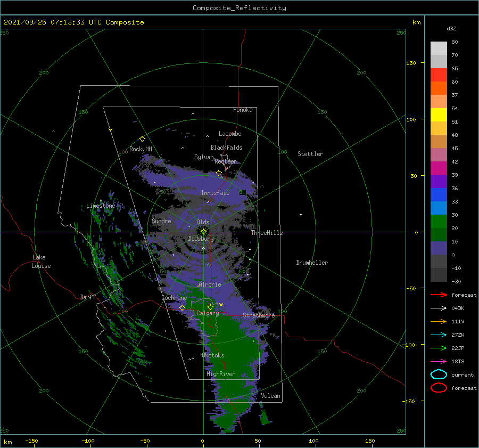Click the Innisfail town label

click(x=215, y=193)
